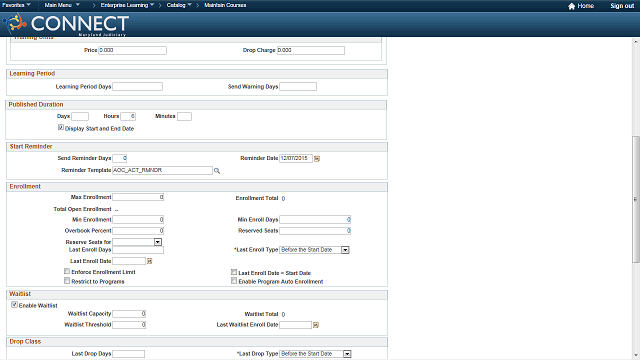Click the Waitlist Threshold field
The height and width of the screenshot is (360, 640).
pyautogui.click(x=129, y=325)
